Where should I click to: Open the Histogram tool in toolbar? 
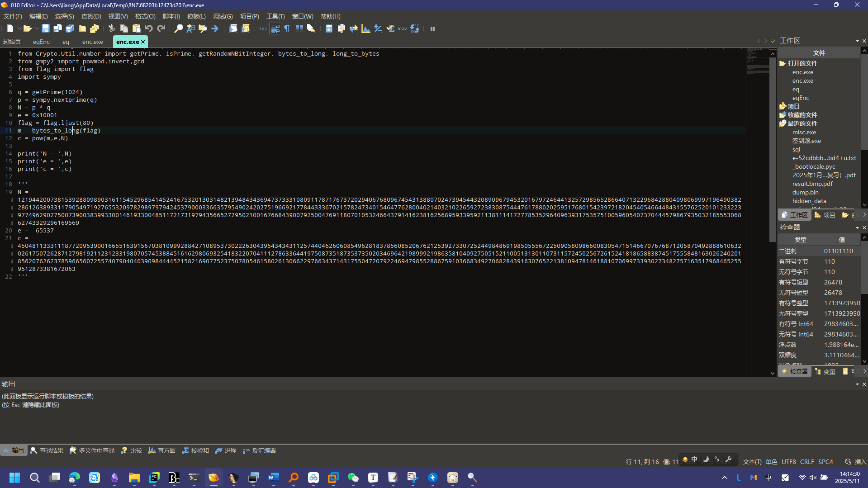point(366,28)
